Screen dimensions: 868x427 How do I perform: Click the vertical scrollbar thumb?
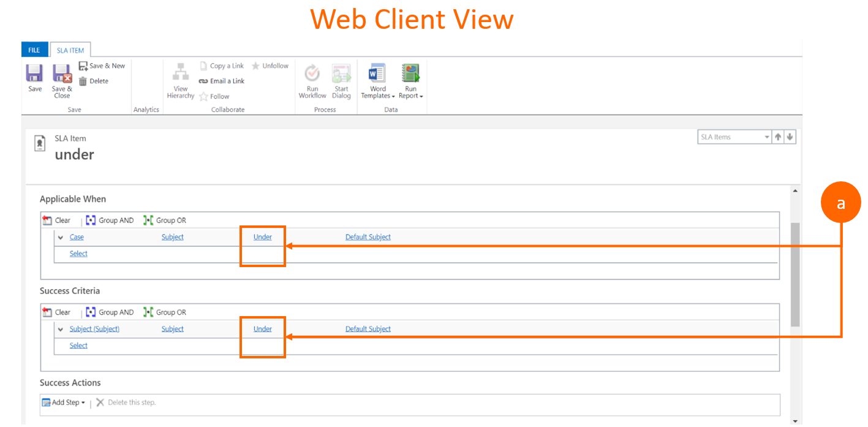tap(795, 275)
